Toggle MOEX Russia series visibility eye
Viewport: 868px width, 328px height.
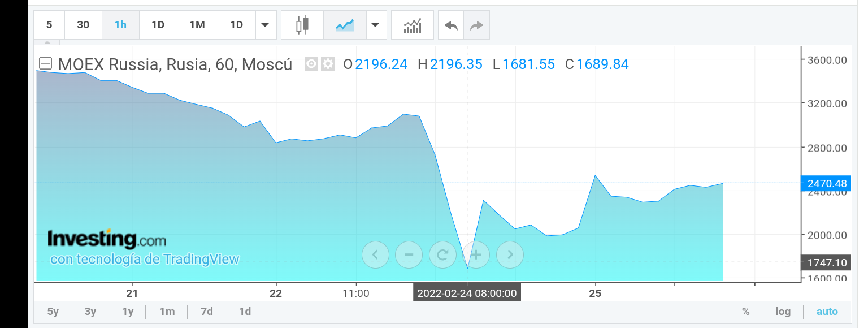[311, 64]
